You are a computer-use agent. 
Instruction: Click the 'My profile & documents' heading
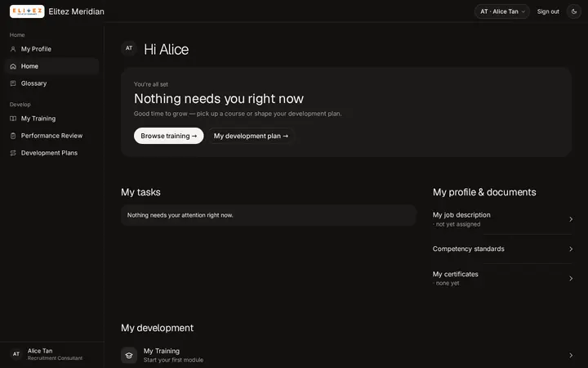[484, 192]
